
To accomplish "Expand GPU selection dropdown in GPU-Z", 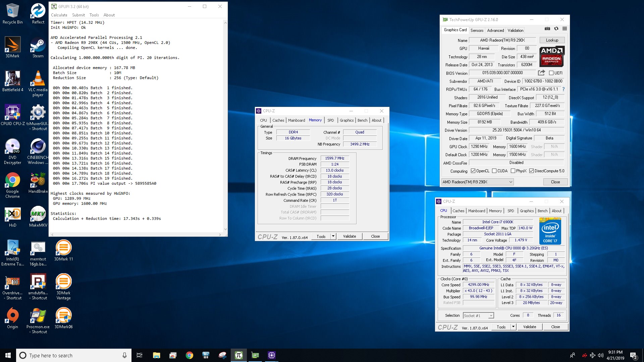I will tap(478, 182).
